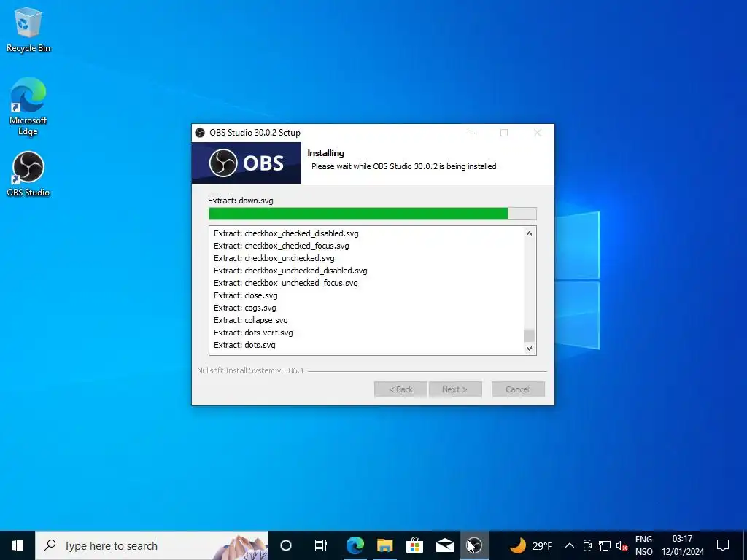Click the Meet Now tray icon
Viewport: 747px width, 560px height.
point(587,545)
